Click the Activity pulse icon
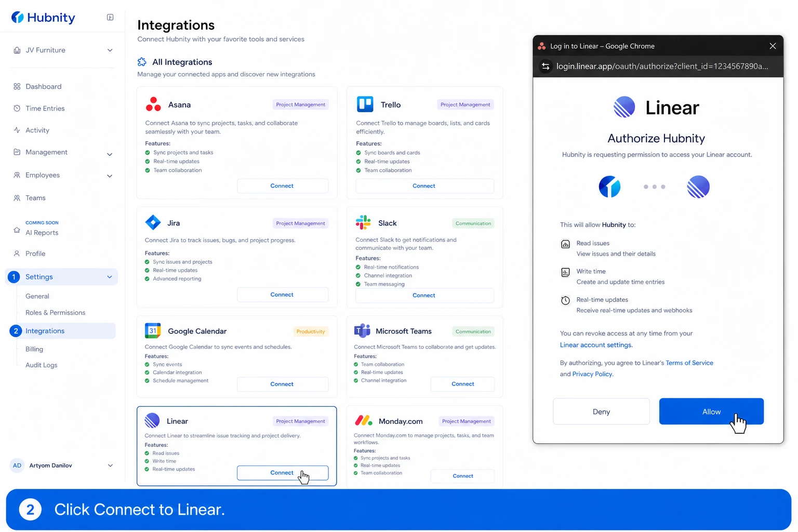 [17, 130]
